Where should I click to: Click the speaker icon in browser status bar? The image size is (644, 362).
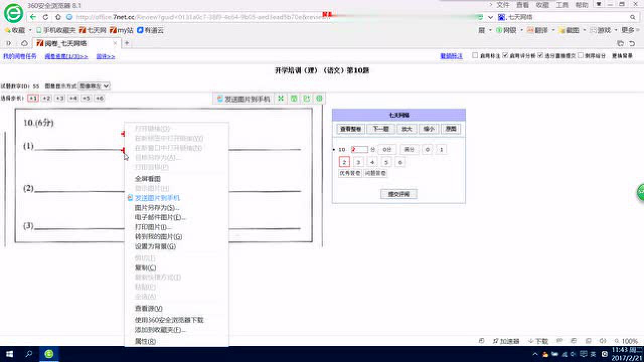coord(602,341)
